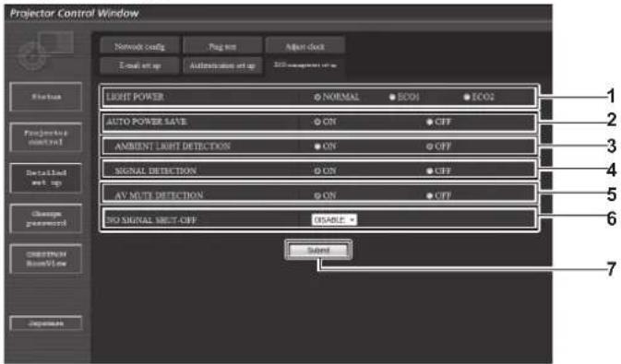Open the Authentication set up tab
Image resolution: width=621 pixels, height=364 pixels.
coord(222,65)
